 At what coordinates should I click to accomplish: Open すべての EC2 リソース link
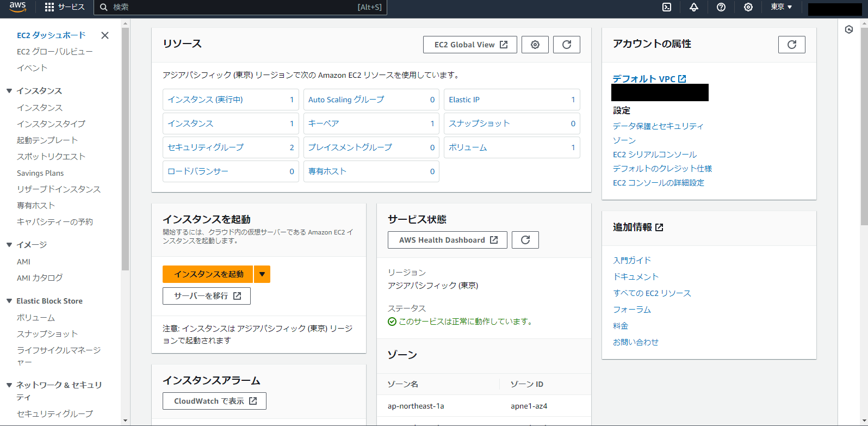pos(652,293)
